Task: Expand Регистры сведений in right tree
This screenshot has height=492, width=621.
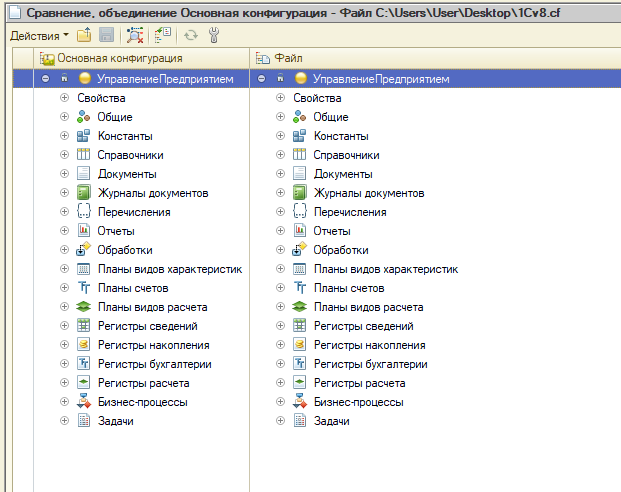Action: pos(280,326)
